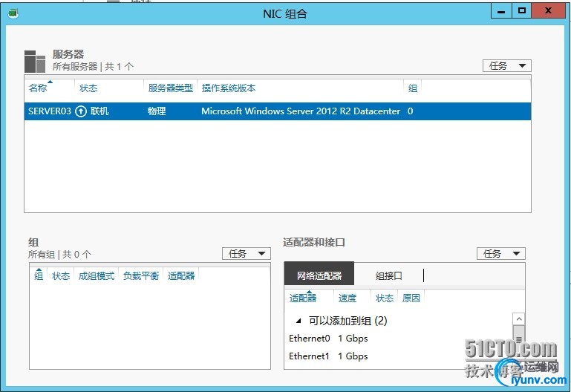Sort servers by 操作系统版本 column
571x392 pixels.
229,88
